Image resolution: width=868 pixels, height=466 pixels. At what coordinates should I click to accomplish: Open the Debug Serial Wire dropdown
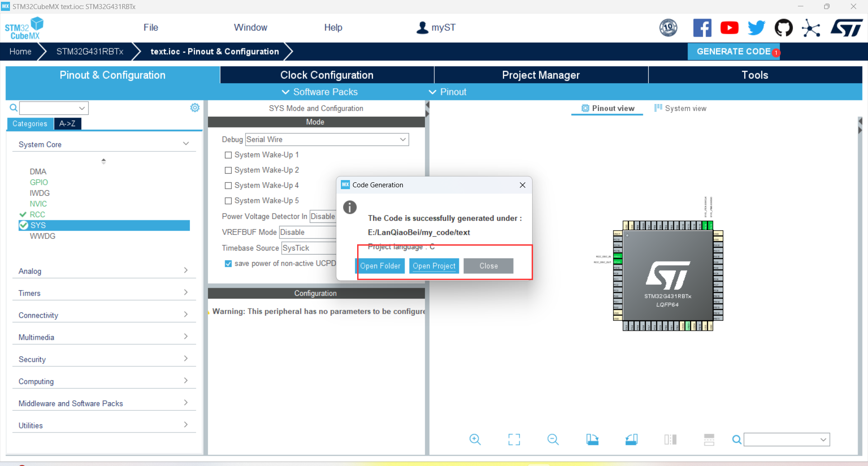click(x=327, y=139)
